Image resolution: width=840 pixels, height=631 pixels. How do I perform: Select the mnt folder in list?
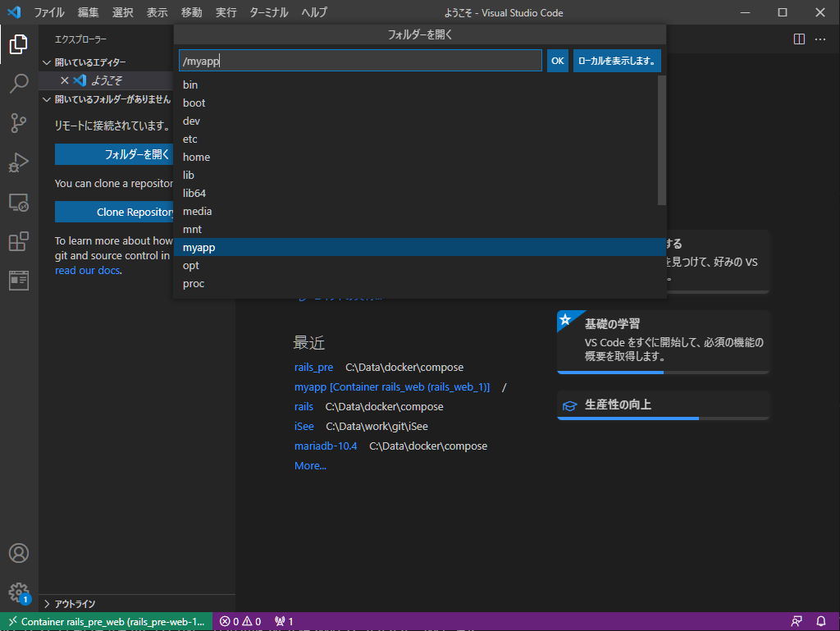click(x=415, y=229)
